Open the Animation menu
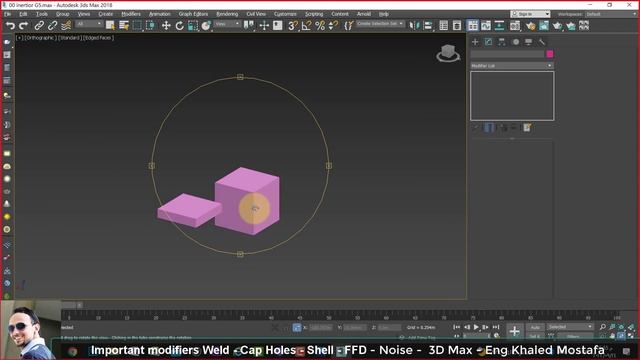Screen dimensions: 640x360 [x=159, y=14]
